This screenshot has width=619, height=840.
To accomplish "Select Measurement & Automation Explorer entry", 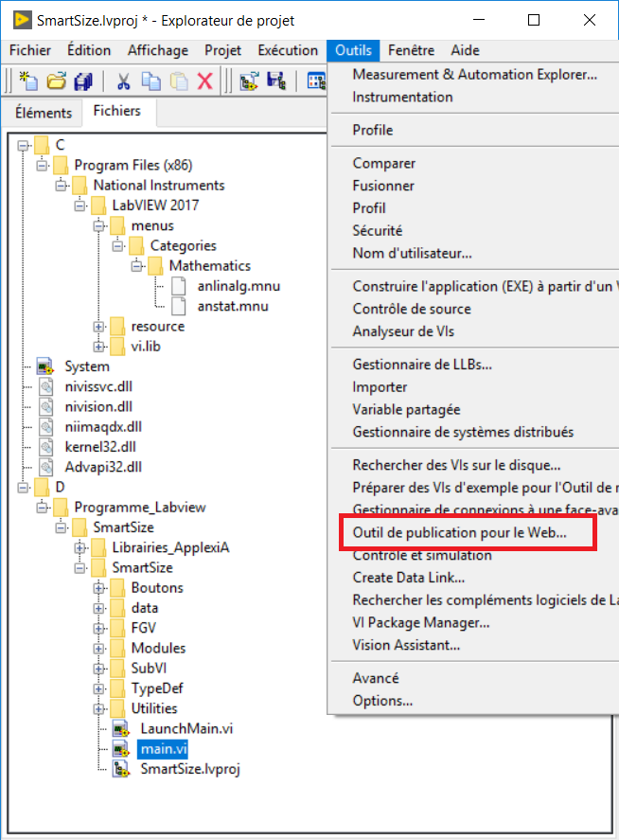I will point(474,75).
